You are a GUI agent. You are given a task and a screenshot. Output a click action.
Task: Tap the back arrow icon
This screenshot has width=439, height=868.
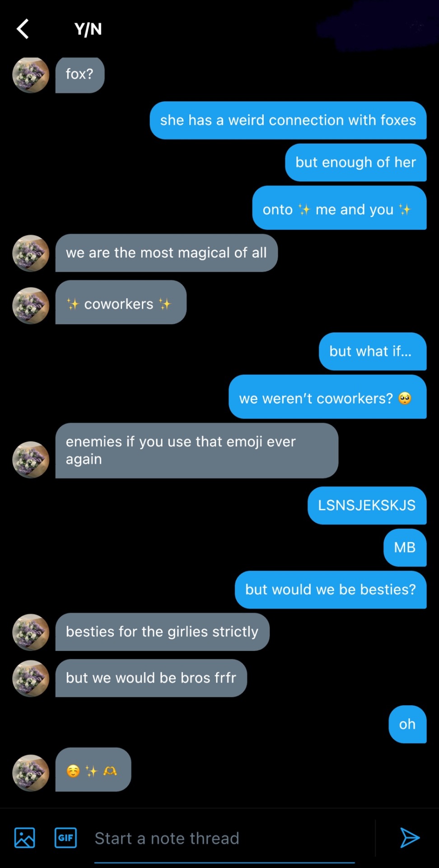pos(23,29)
